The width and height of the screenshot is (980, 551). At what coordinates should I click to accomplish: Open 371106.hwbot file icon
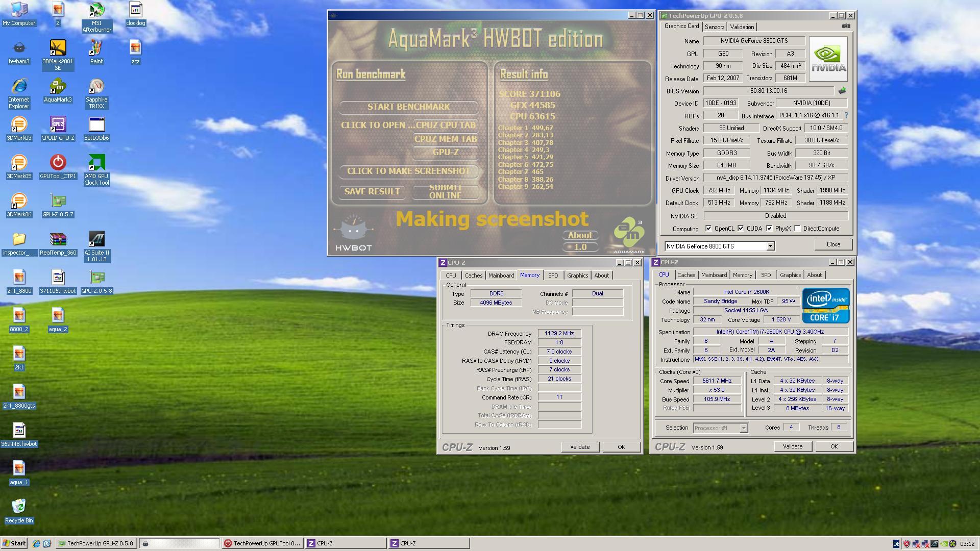[58, 282]
